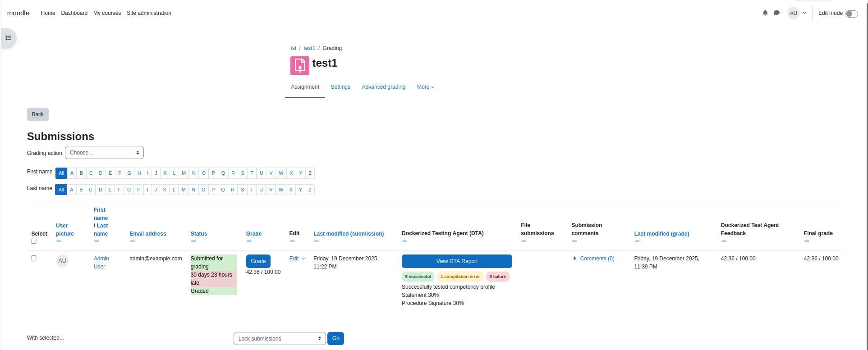Hide the Last modified (submission) column
The width and height of the screenshot is (868, 350).
click(x=316, y=241)
